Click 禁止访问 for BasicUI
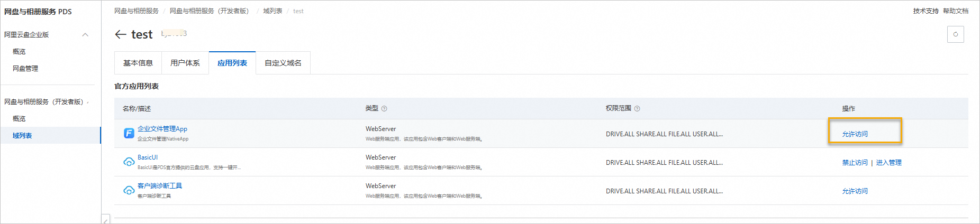The image size is (980, 224). pyautogui.click(x=855, y=162)
